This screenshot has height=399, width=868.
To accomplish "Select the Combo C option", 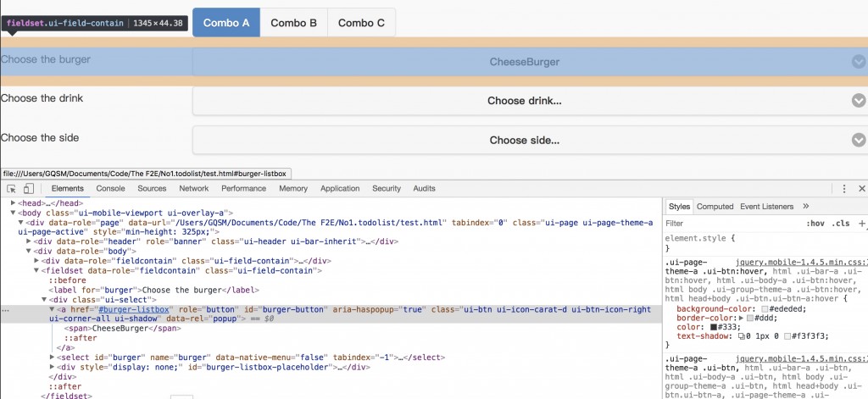I will [361, 23].
